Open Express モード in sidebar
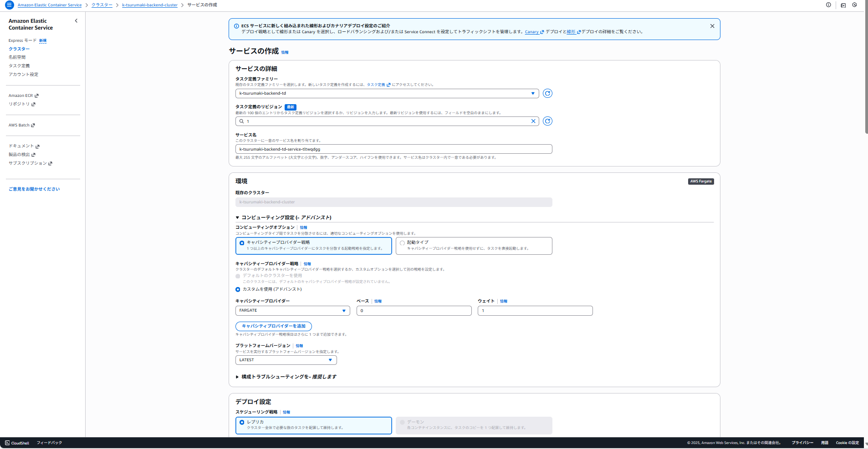868x449 pixels. tap(22, 40)
